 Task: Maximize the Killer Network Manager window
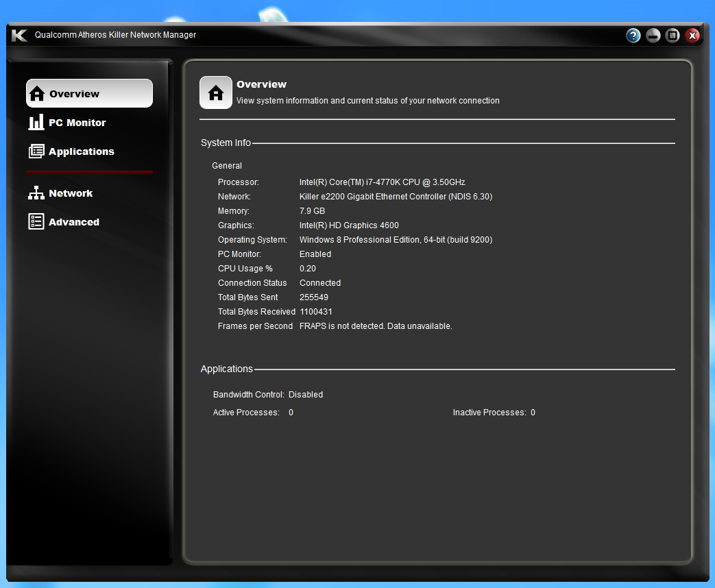point(672,35)
